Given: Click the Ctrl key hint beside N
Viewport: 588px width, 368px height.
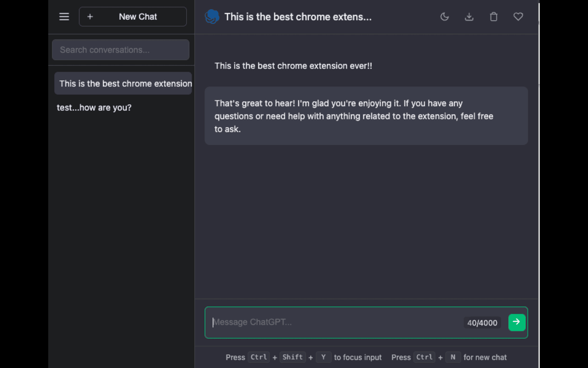Looking at the screenshot, I should 424,357.
